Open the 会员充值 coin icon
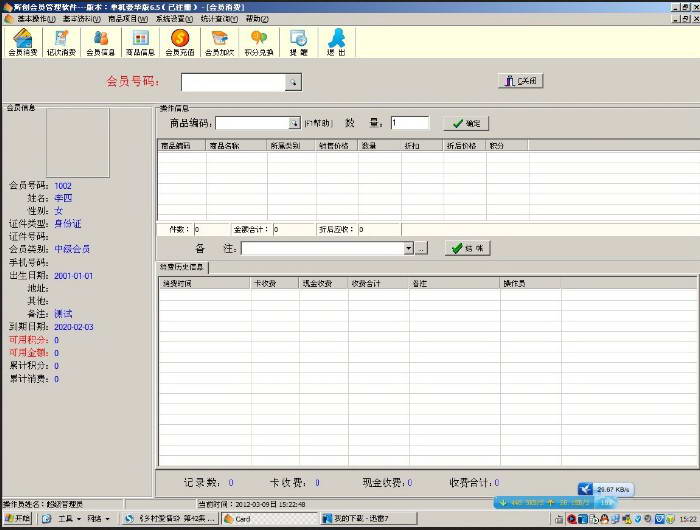This screenshot has height=530, width=700. [x=180, y=42]
